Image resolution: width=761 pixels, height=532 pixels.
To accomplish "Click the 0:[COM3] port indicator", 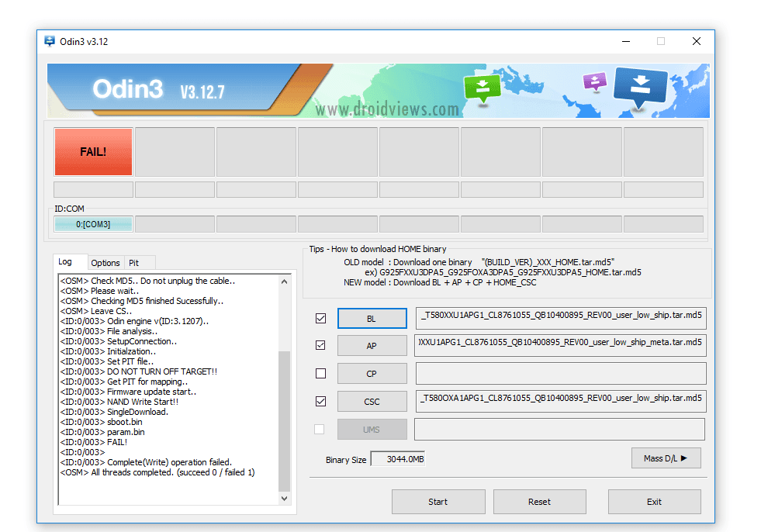I will click(93, 224).
